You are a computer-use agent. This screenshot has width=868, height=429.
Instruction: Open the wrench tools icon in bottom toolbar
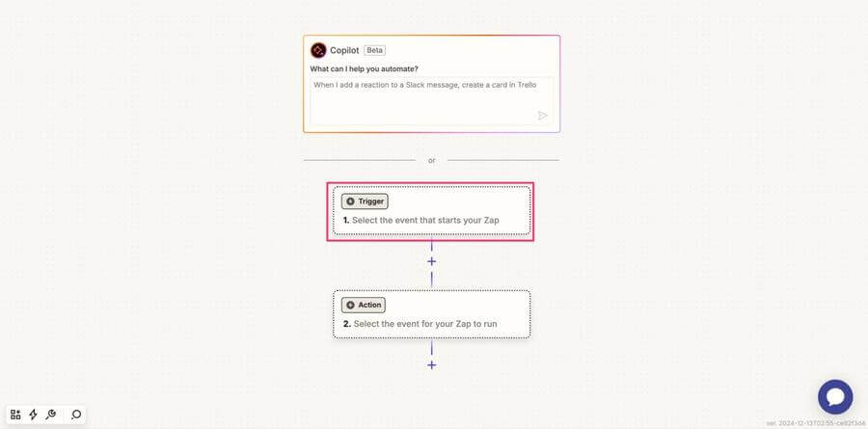pos(50,415)
